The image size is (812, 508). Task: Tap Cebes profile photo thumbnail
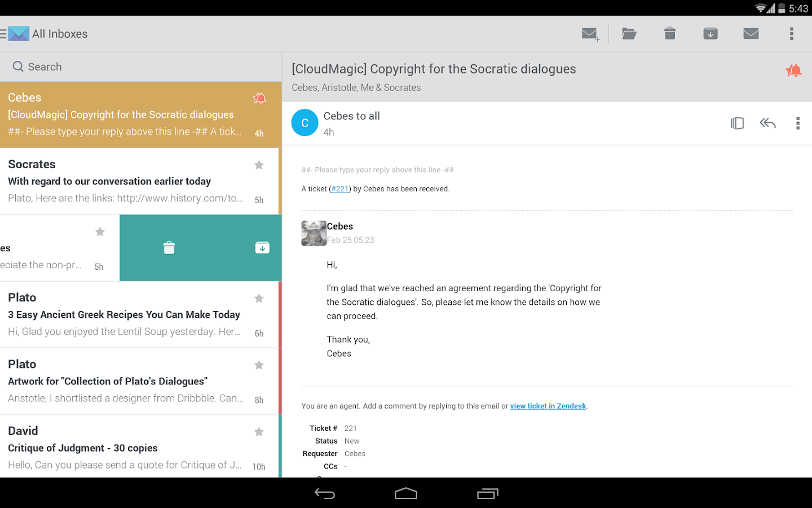coord(314,233)
